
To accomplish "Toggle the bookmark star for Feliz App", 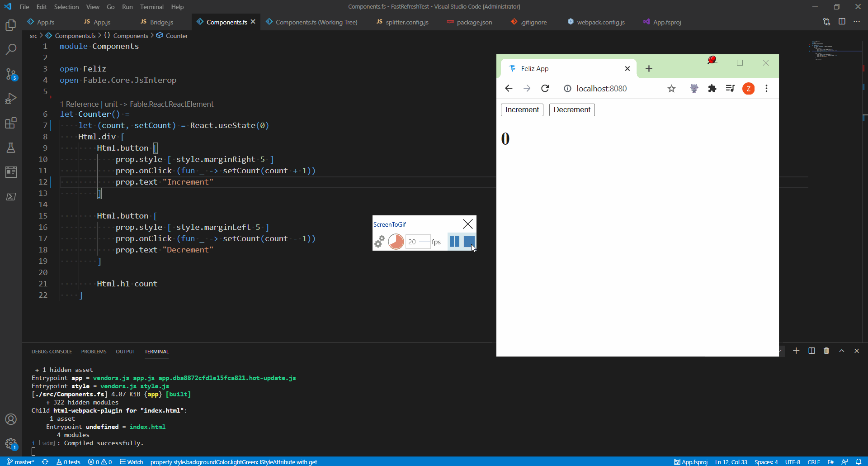I will [671, 88].
